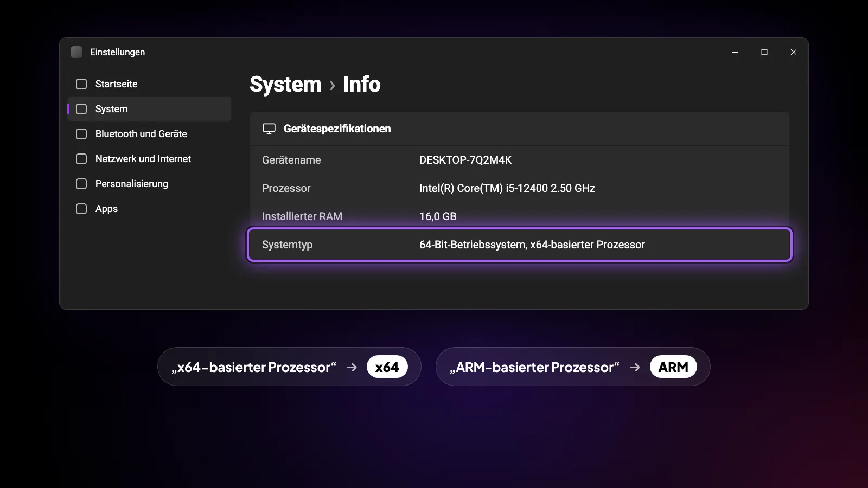Click the Gerätename label
Screen dimensions: 868x488
coord(291,160)
